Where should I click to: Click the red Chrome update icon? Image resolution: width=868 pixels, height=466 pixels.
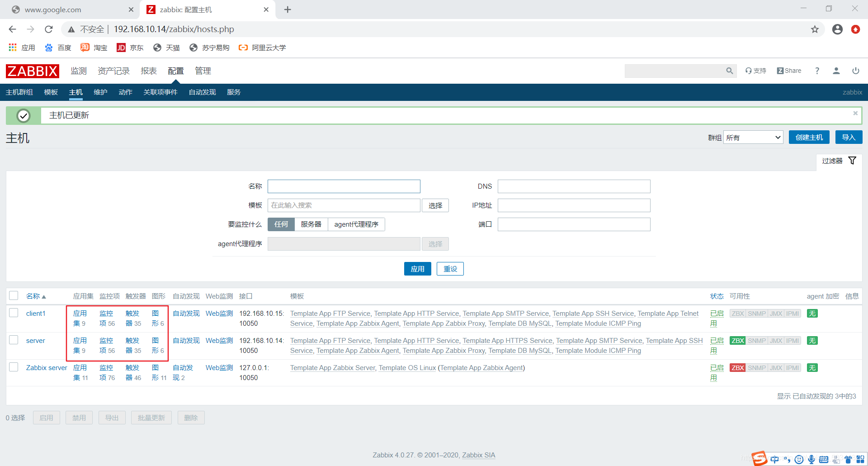(x=855, y=29)
